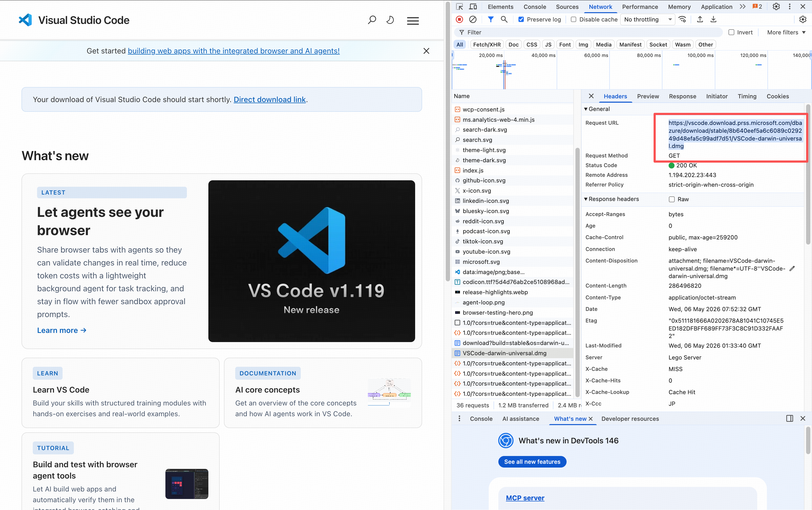Screen dimensions: 812x510
Task: Select the Img filter chip
Action: (583, 45)
